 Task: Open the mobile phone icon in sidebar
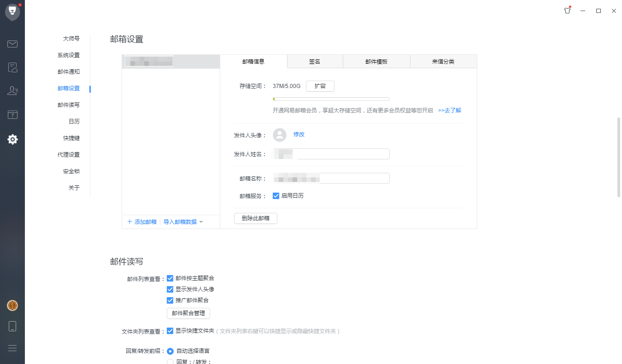click(12, 327)
